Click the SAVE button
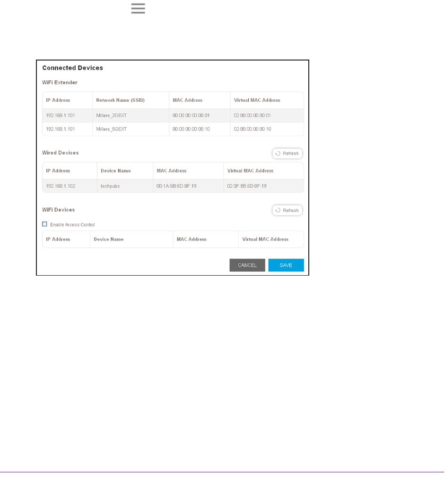Viewport: 445px width, 504px height. [286, 265]
